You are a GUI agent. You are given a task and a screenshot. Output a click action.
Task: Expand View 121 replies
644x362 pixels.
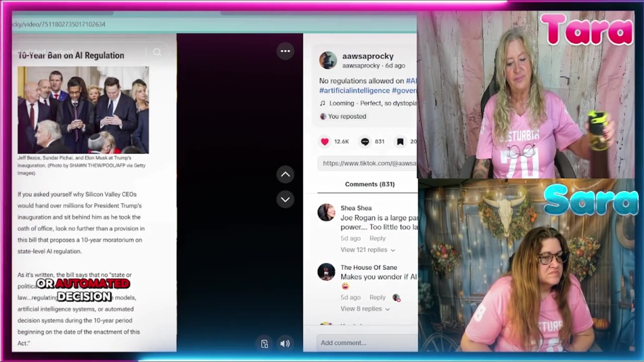367,250
